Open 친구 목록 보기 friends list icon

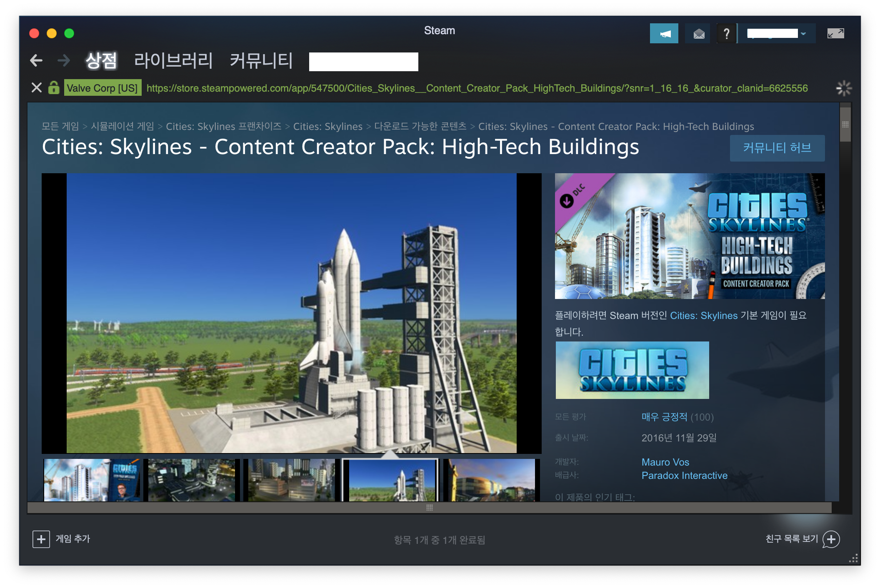[831, 539]
